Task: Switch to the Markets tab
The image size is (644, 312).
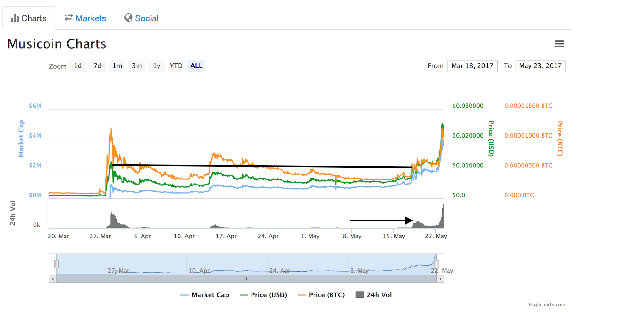Action: point(85,18)
